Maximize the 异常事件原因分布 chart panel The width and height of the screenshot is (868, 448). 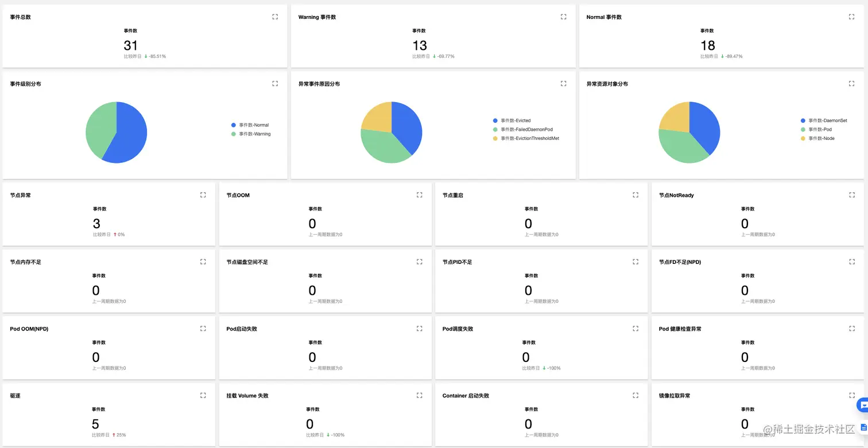(563, 84)
